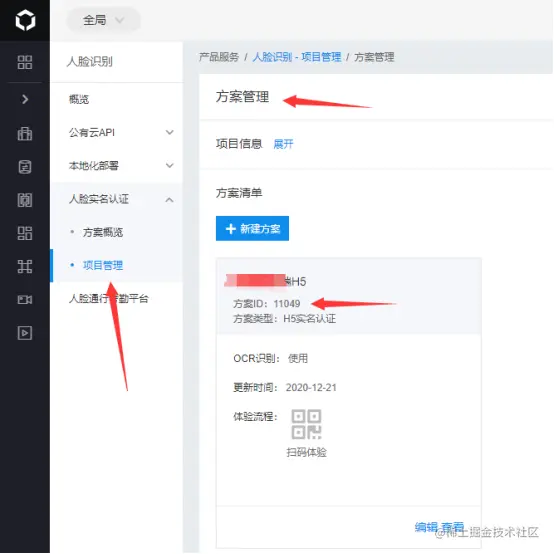Open the 概览 menu item
This screenshot has width=554, height=554.
tap(79, 100)
